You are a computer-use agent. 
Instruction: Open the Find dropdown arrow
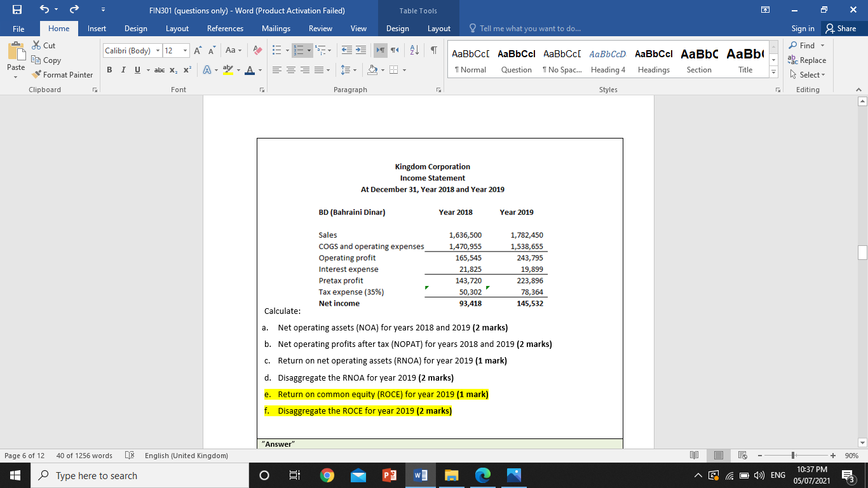[822, 46]
